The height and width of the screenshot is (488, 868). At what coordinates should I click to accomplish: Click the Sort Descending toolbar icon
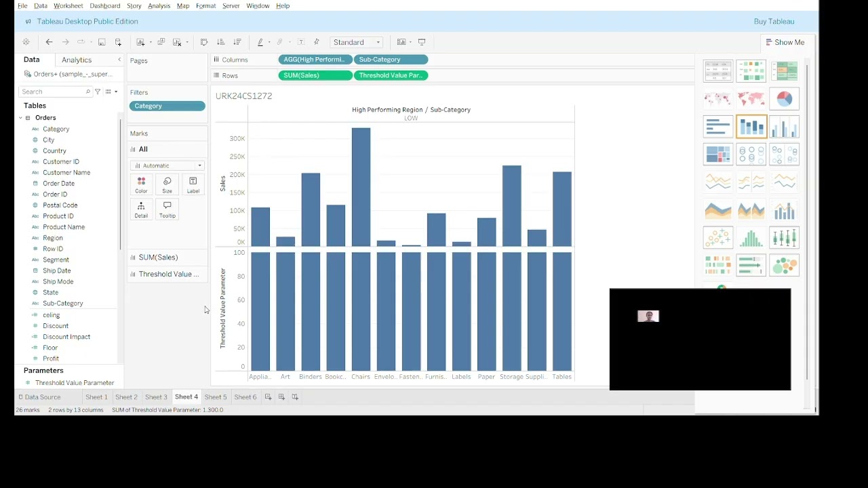pyautogui.click(x=237, y=42)
